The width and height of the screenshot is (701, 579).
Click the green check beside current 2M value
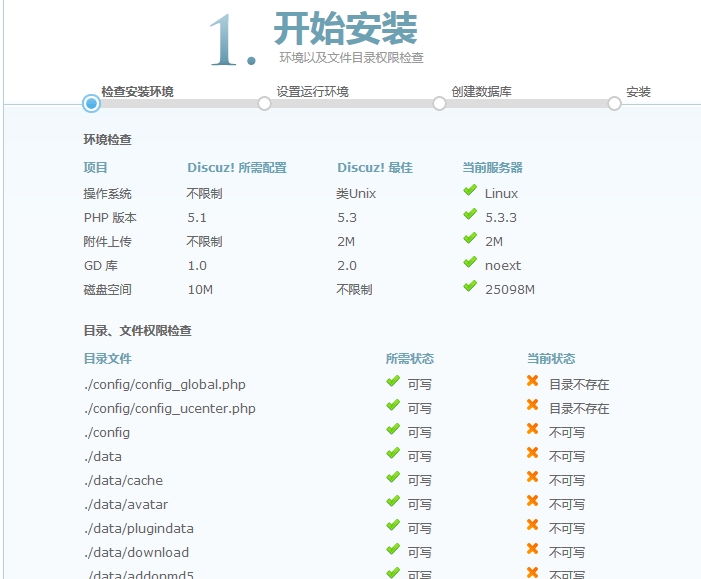tap(470, 238)
